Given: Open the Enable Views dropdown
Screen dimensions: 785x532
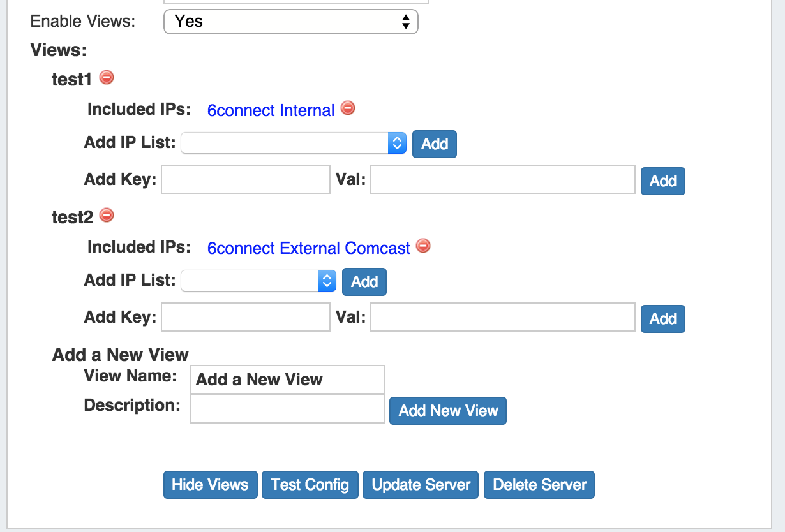Looking at the screenshot, I should pos(290,22).
